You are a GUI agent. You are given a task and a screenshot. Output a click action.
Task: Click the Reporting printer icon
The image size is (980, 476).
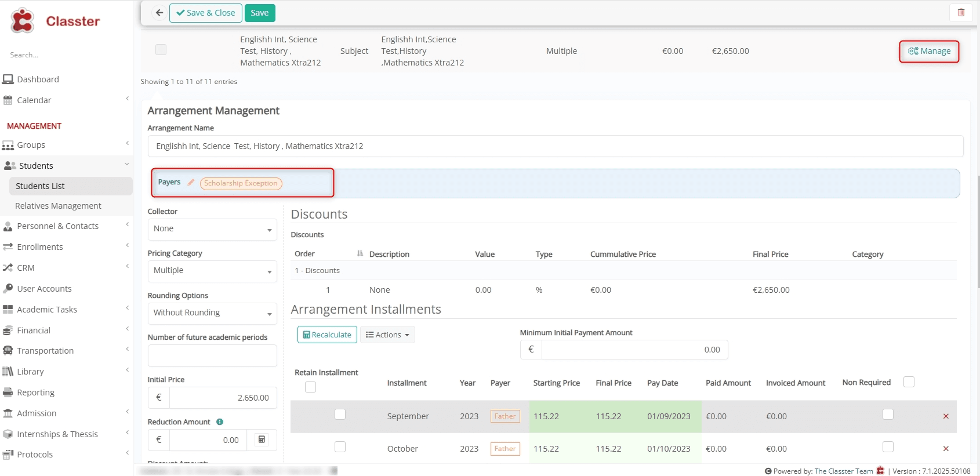coord(8,393)
